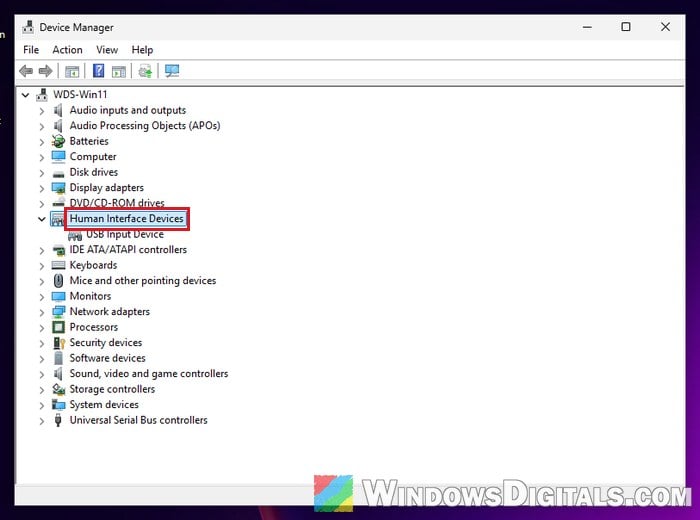Screen dimensions: 700x520
Task: Select the Disk drives label
Action: 94,172
